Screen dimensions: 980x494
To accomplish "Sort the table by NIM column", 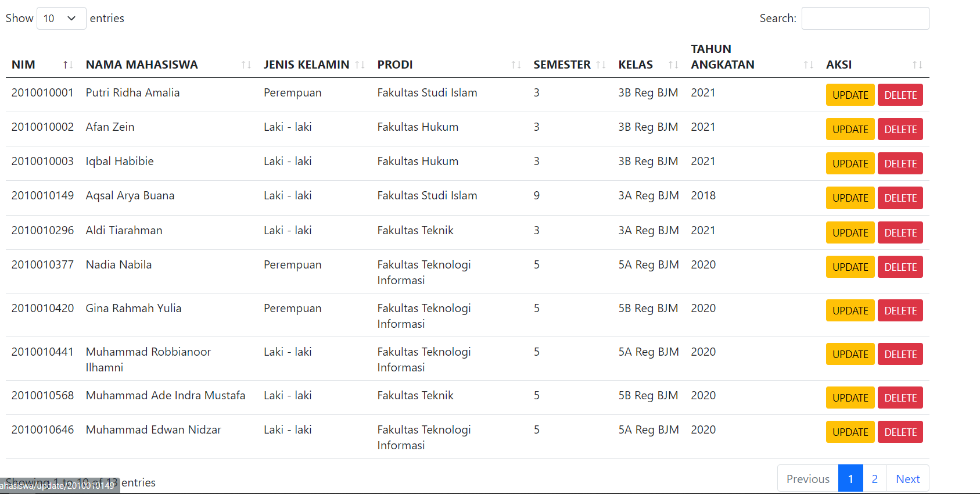I will coord(67,65).
